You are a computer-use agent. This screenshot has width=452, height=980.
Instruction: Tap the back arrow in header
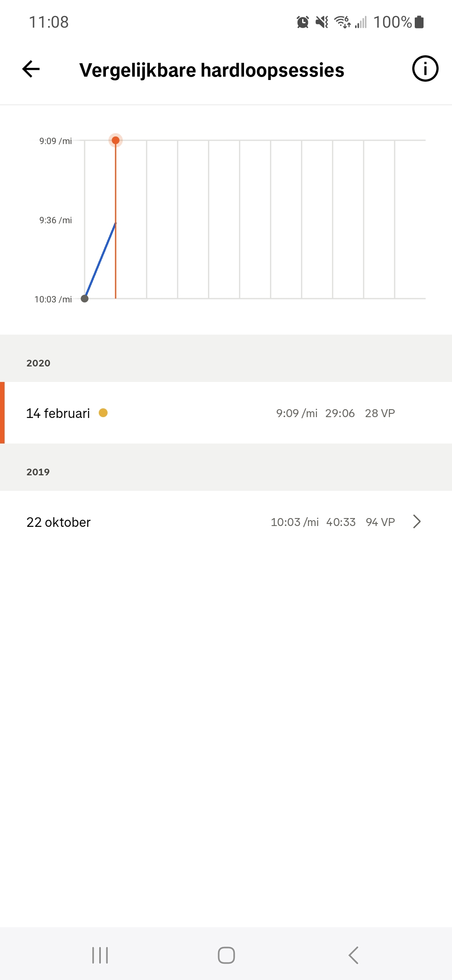[31, 69]
